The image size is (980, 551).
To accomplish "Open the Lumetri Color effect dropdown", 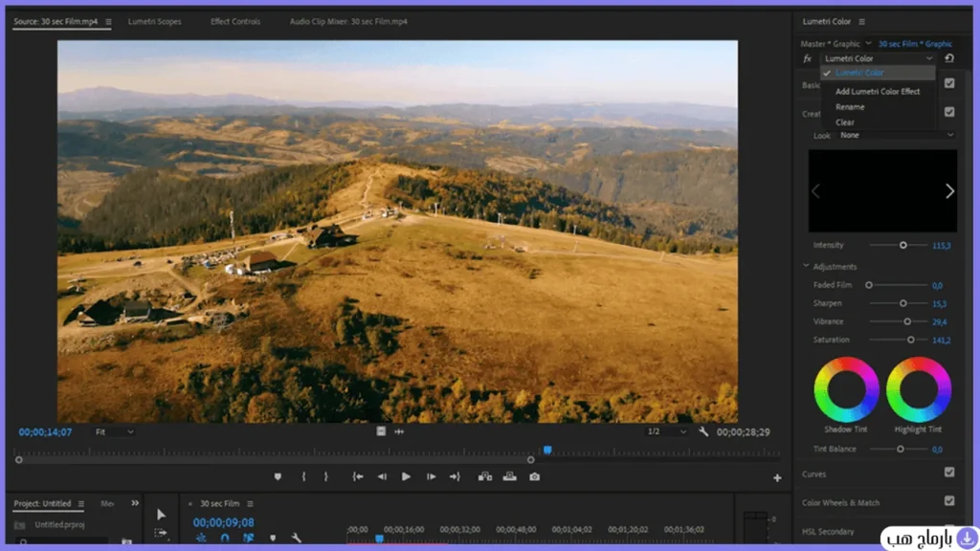I will point(879,58).
